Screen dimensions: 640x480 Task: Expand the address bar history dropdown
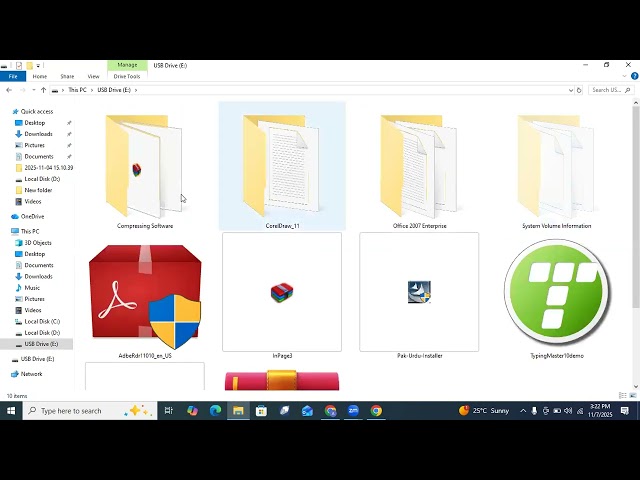[x=571, y=90]
